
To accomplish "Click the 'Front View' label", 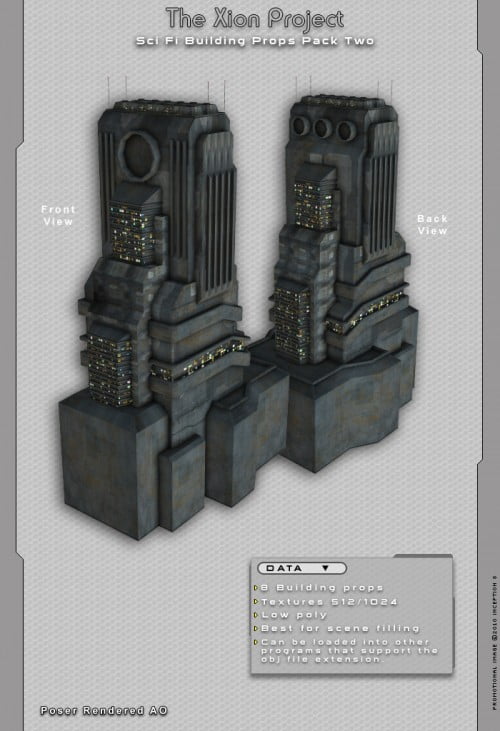I will click(x=58, y=215).
